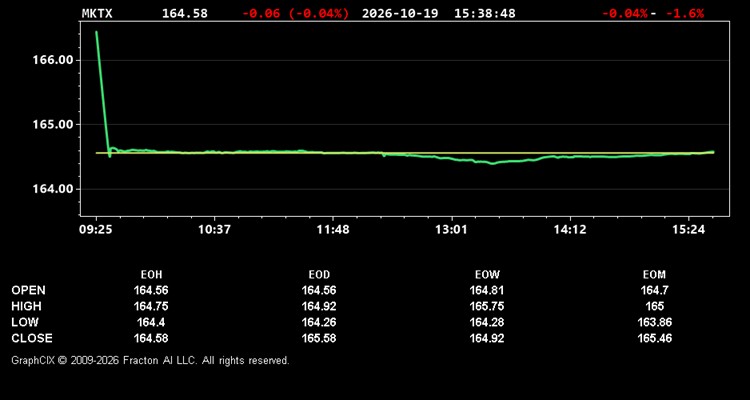The image size is (750, 400).
Task: Click the EOD open value 164.56
Action: coord(319,290)
